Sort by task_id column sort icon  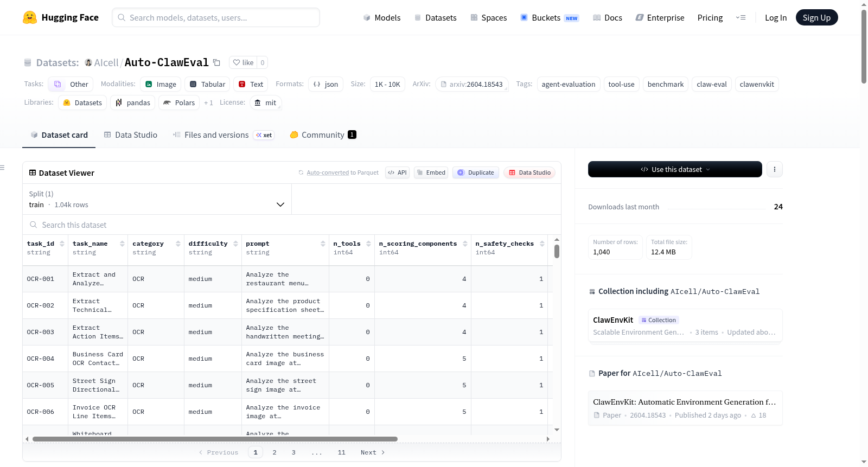[x=62, y=244]
